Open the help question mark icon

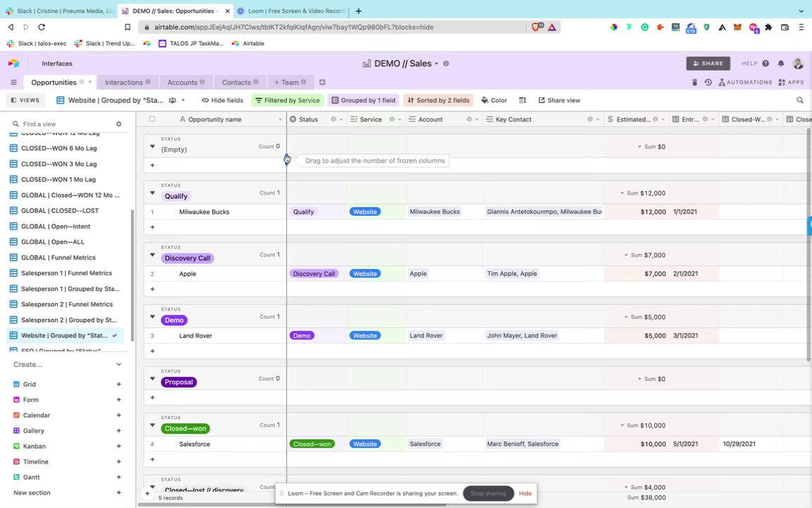[x=765, y=64]
